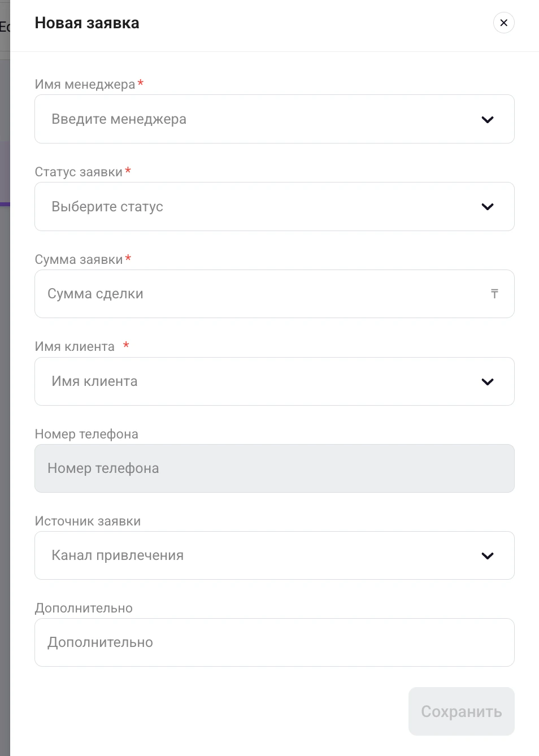The width and height of the screenshot is (539, 756).
Task: Click the close X icon on the modal
Action: pyautogui.click(x=503, y=23)
